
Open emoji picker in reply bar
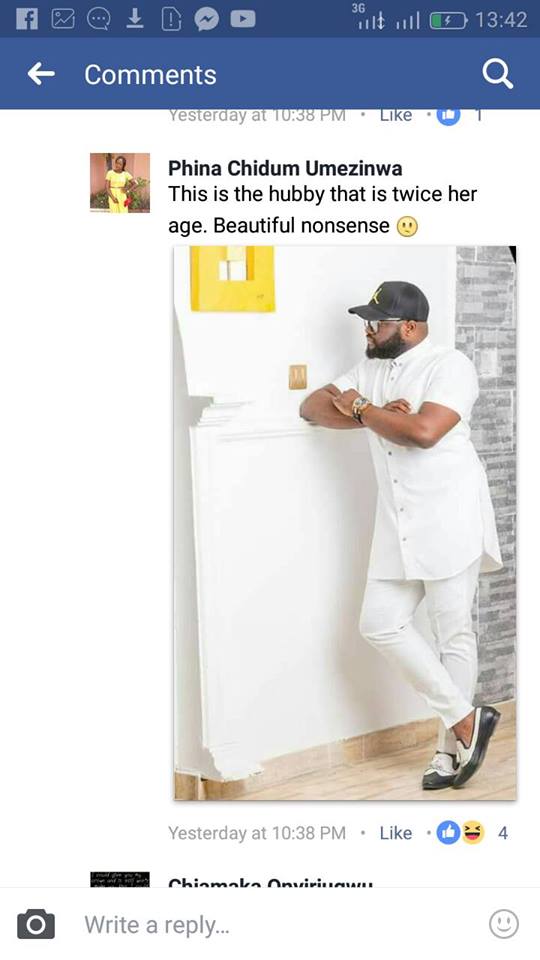click(504, 924)
